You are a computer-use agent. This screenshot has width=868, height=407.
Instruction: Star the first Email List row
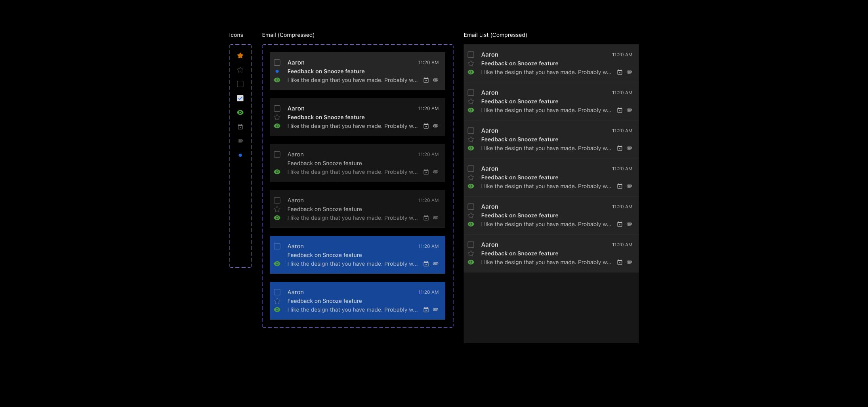tap(471, 63)
